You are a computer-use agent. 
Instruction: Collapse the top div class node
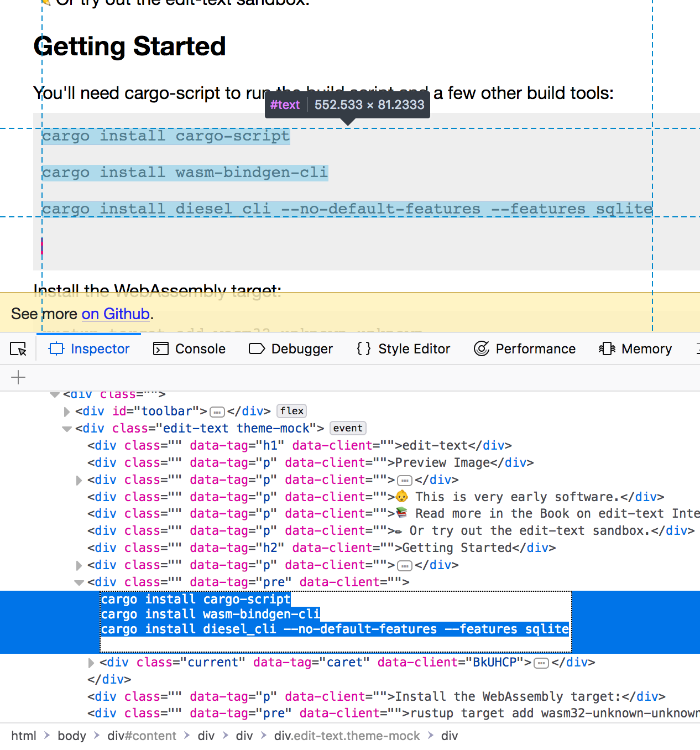coord(55,394)
